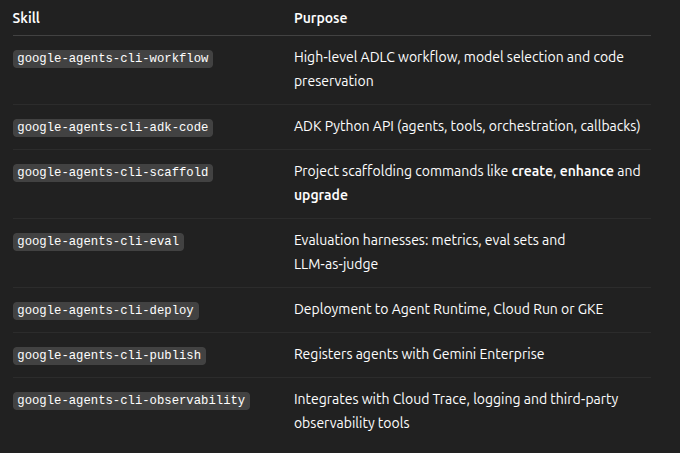The width and height of the screenshot is (680, 453).
Task: Click the High-level ADLC workflow description
Action: click(x=459, y=69)
